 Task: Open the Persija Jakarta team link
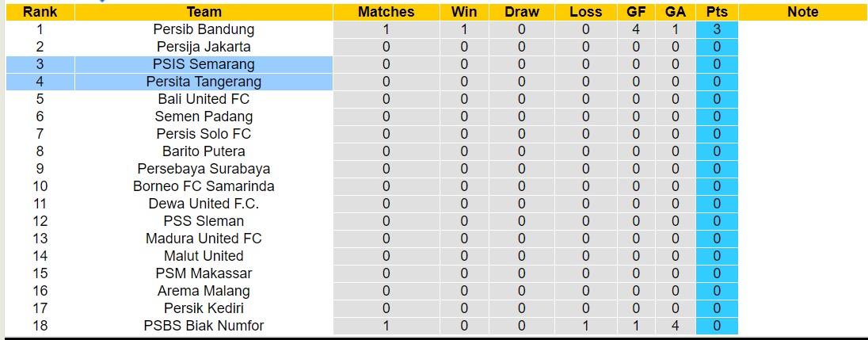[204, 47]
